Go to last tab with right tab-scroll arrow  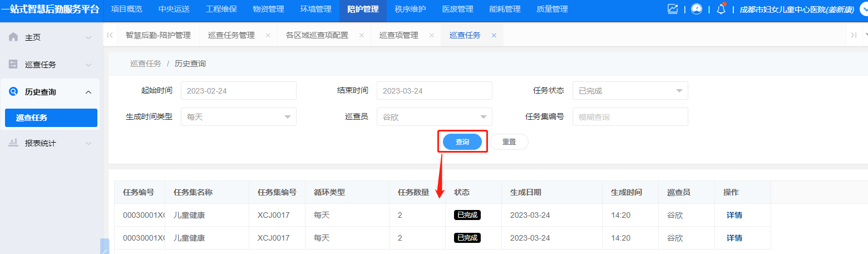coord(854,35)
